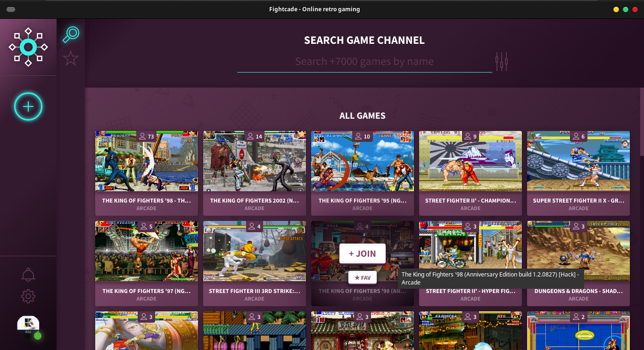Click the 10 players count badge
Image resolution: width=644 pixels, height=350 pixels.
point(363,137)
